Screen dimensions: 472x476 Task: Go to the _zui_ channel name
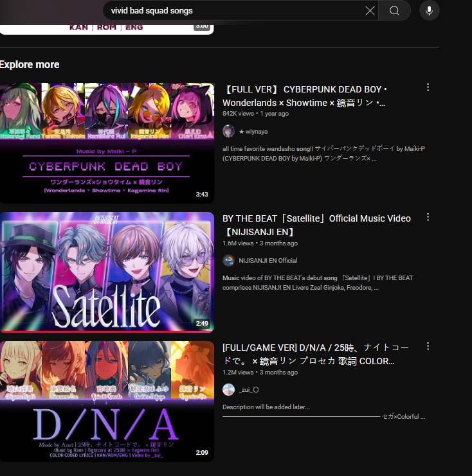click(x=249, y=390)
